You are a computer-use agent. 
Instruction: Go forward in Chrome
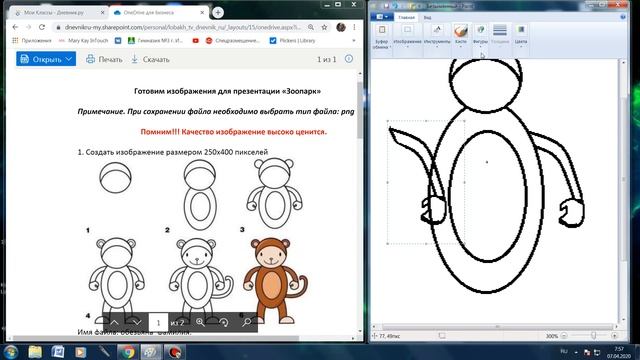coord(28,27)
